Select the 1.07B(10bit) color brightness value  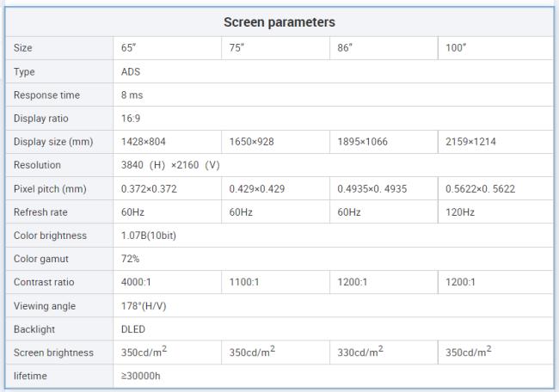(x=149, y=235)
